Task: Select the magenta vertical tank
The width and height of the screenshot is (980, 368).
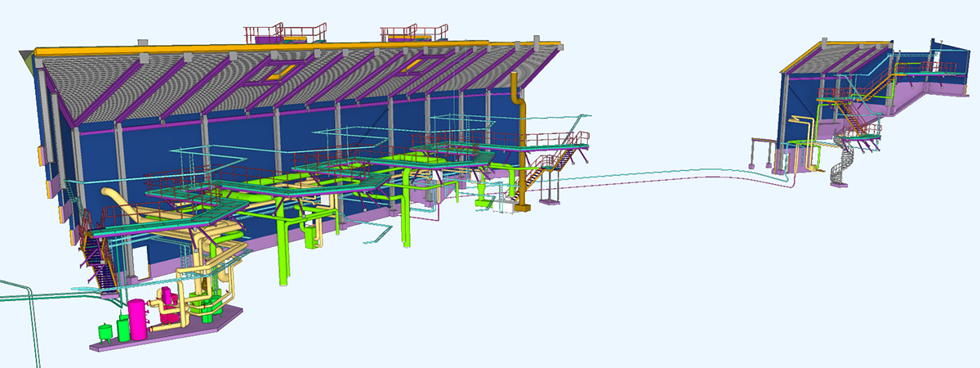Action: pos(138,320)
